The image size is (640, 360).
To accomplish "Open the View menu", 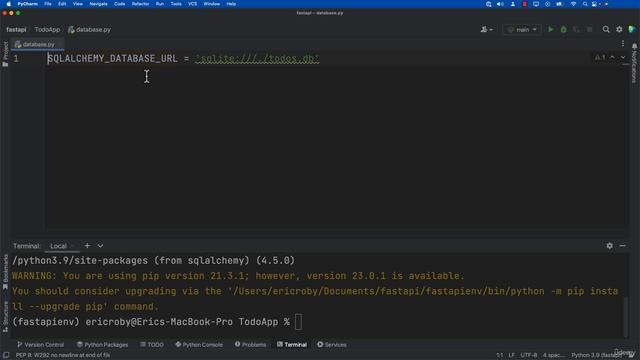I will click(78, 4).
